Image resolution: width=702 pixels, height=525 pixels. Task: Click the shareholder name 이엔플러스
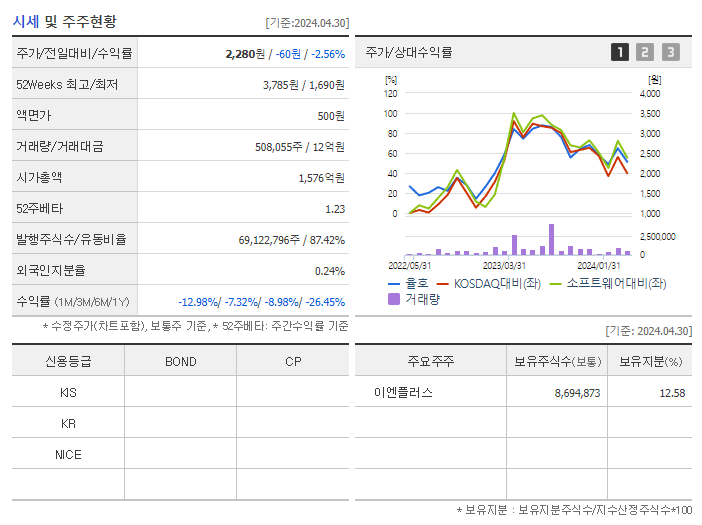click(403, 393)
